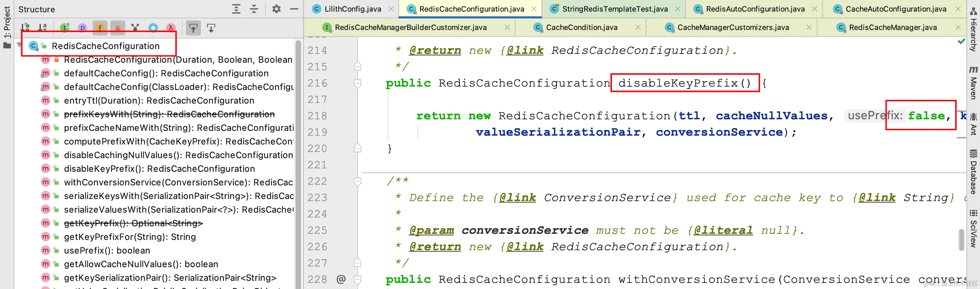Select computePrefixWith(CacheKeyPrefix) method

179,141
